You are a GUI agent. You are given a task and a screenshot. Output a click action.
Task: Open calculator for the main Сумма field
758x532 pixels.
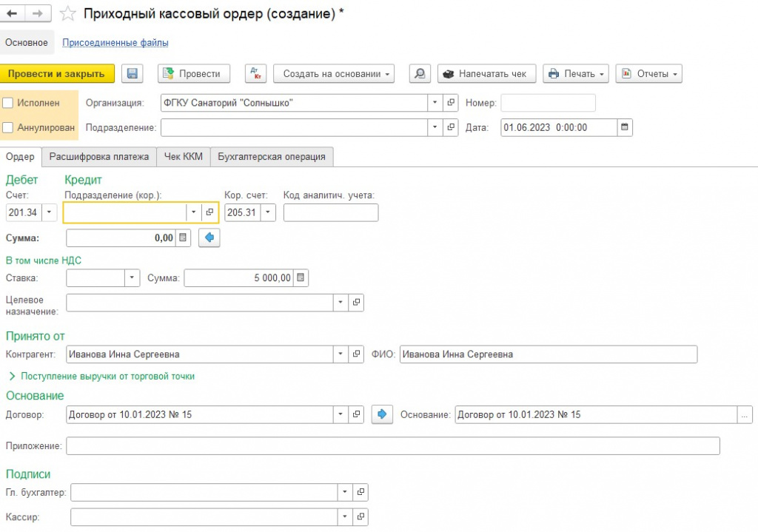(x=183, y=238)
